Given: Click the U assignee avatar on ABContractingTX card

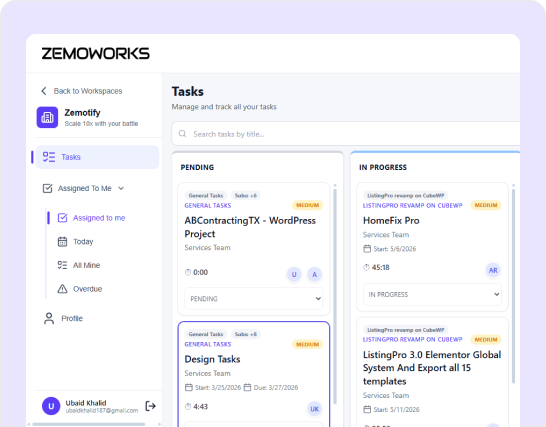Looking at the screenshot, I should (x=294, y=274).
